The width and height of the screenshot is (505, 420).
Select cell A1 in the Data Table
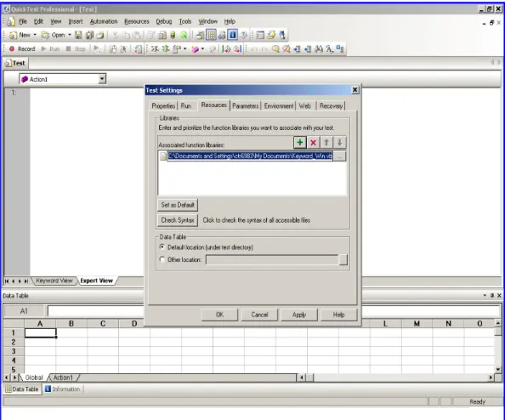pyautogui.click(x=40, y=332)
